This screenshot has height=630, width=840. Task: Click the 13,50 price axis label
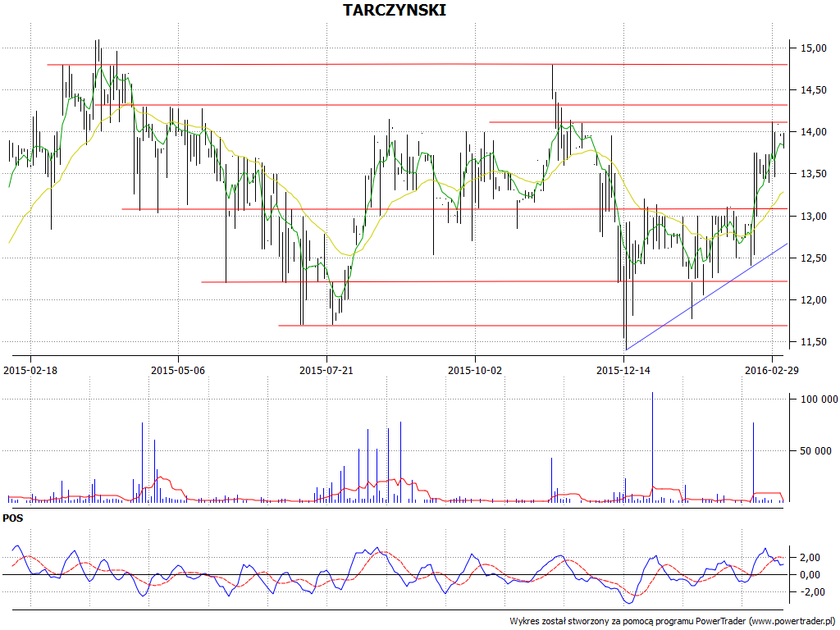click(813, 174)
